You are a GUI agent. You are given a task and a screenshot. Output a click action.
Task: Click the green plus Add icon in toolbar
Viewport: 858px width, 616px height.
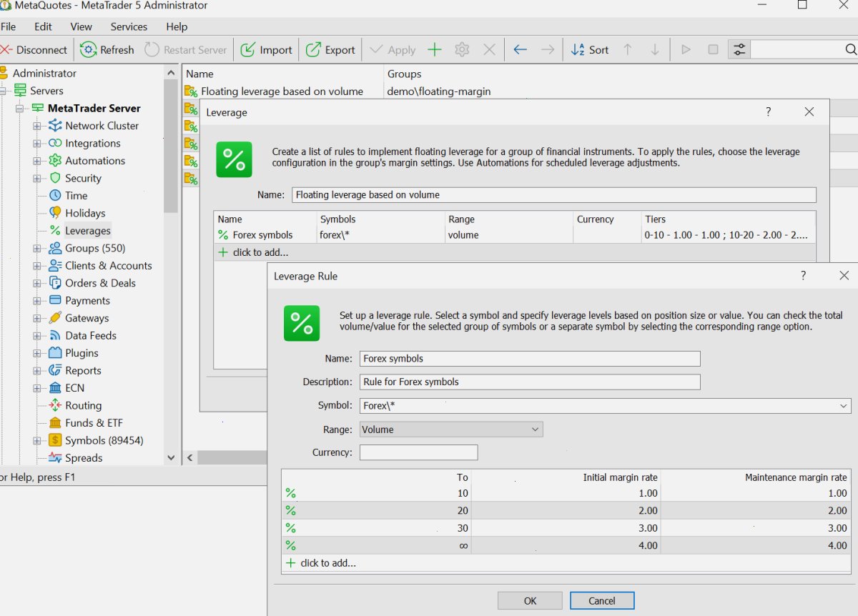[x=435, y=50]
